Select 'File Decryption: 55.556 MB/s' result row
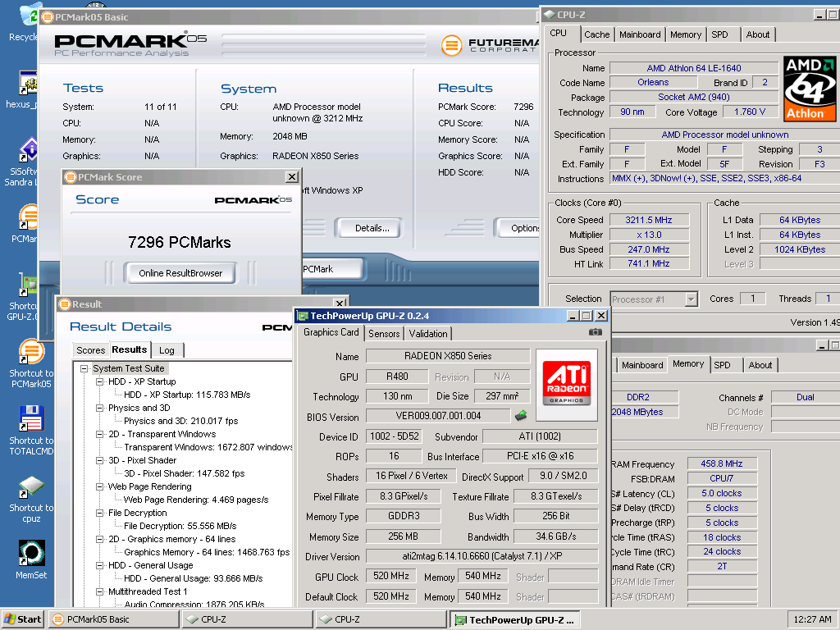The height and width of the screenshot is (630, 840). coord(180,526)
